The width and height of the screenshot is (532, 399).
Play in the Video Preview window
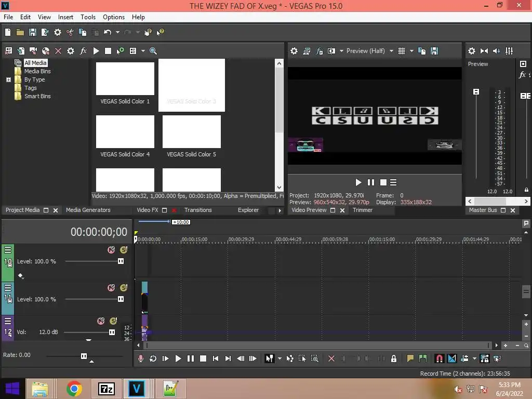[x=358, y=182]
